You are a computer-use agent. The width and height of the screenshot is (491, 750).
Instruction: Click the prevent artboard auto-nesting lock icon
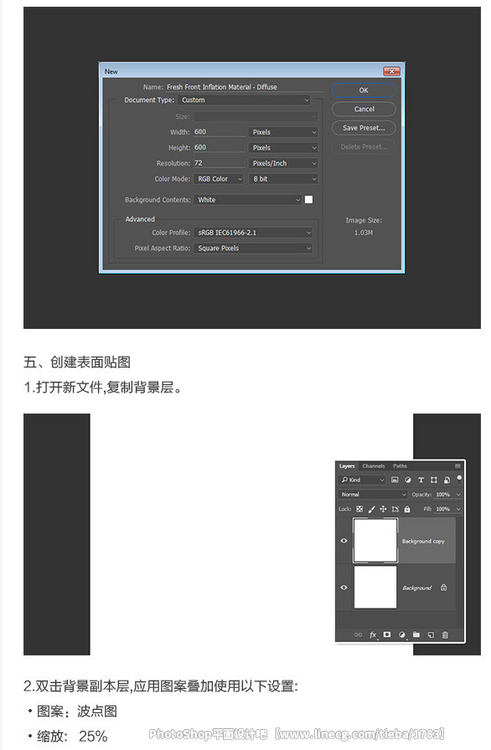pos(395,509)
